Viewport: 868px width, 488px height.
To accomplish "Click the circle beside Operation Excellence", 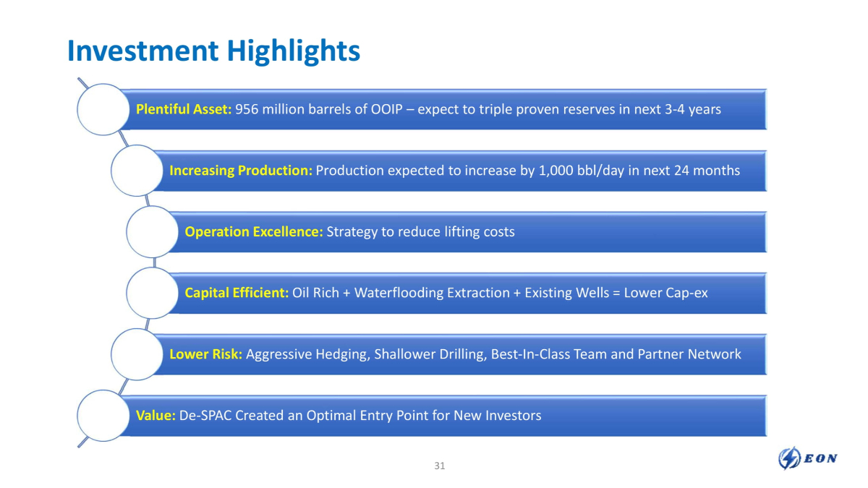I will point(151,232).
